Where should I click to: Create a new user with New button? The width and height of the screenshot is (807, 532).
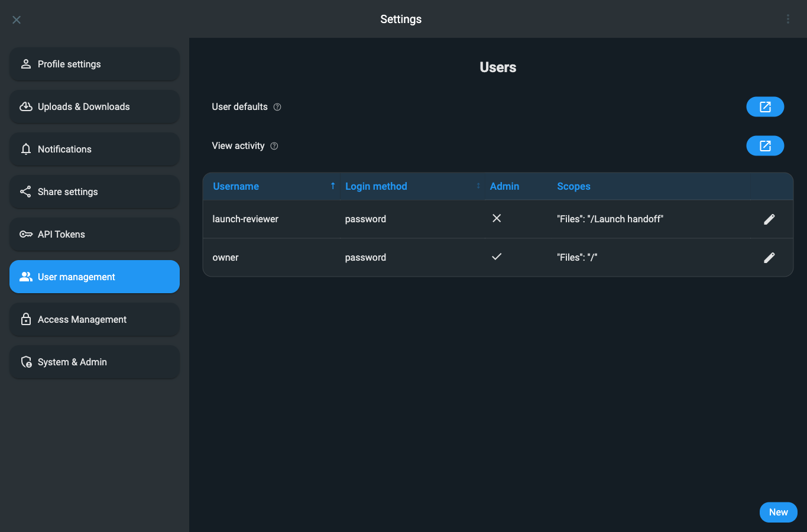click(x=778, y=512)
